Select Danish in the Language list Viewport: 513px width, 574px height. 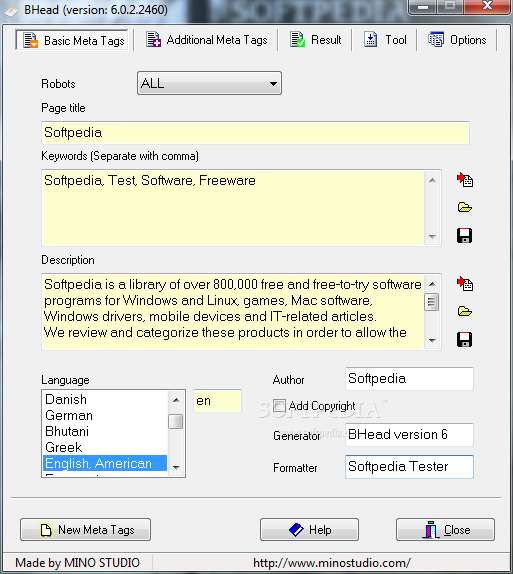point(105,399)
